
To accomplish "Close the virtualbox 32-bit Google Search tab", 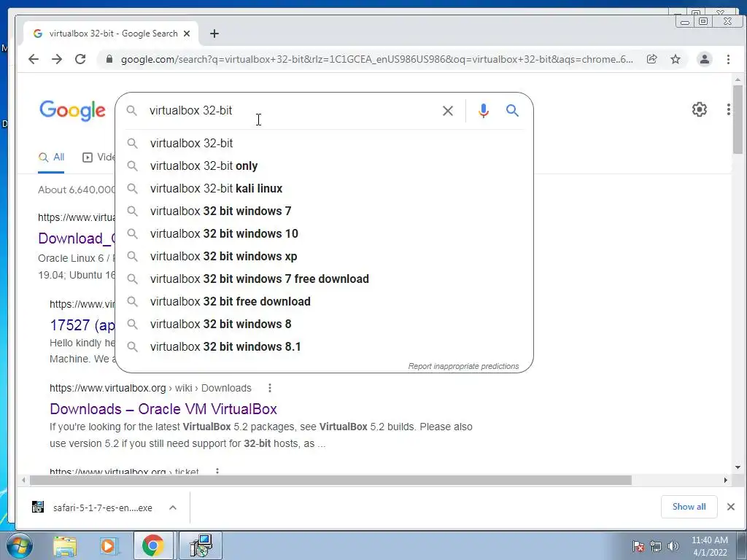I will click(187, 34).
